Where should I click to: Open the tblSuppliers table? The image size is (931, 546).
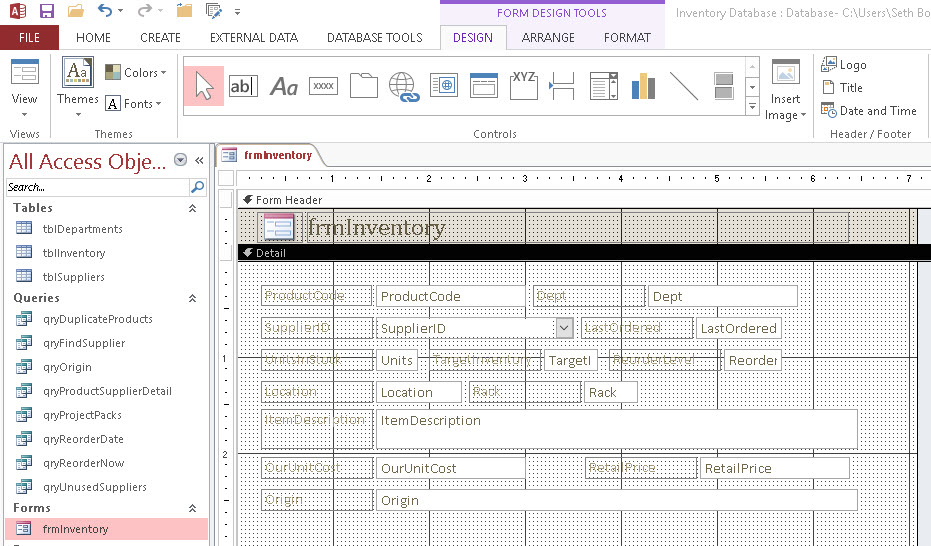click(x=74, y=277)
